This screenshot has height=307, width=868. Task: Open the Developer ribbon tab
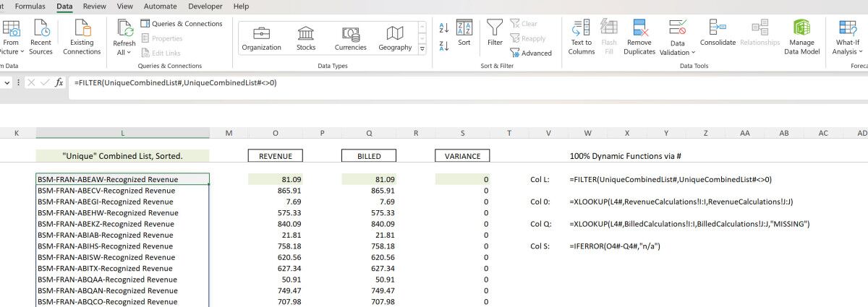(x=205, y=7)
